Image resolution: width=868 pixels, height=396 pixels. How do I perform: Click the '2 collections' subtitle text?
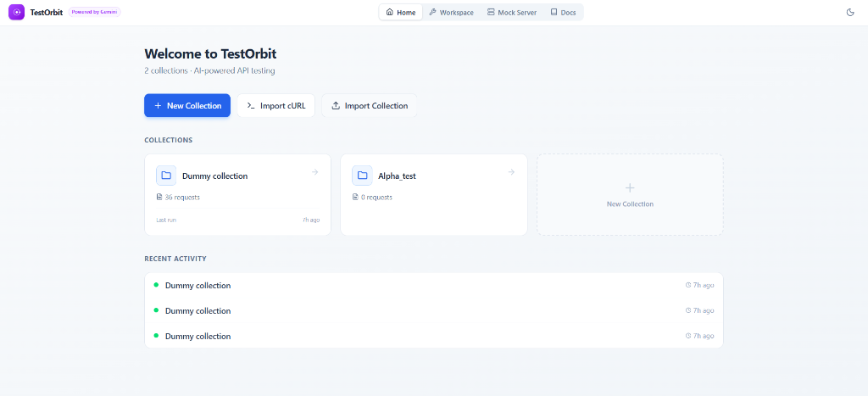[166, 71]
